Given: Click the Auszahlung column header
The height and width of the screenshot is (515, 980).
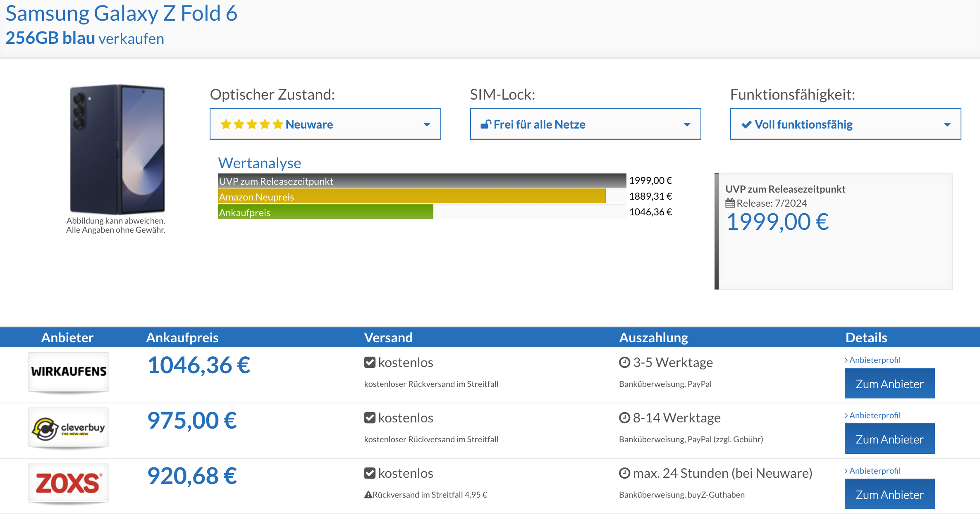Looking at the screenshot, I should 653,338.
